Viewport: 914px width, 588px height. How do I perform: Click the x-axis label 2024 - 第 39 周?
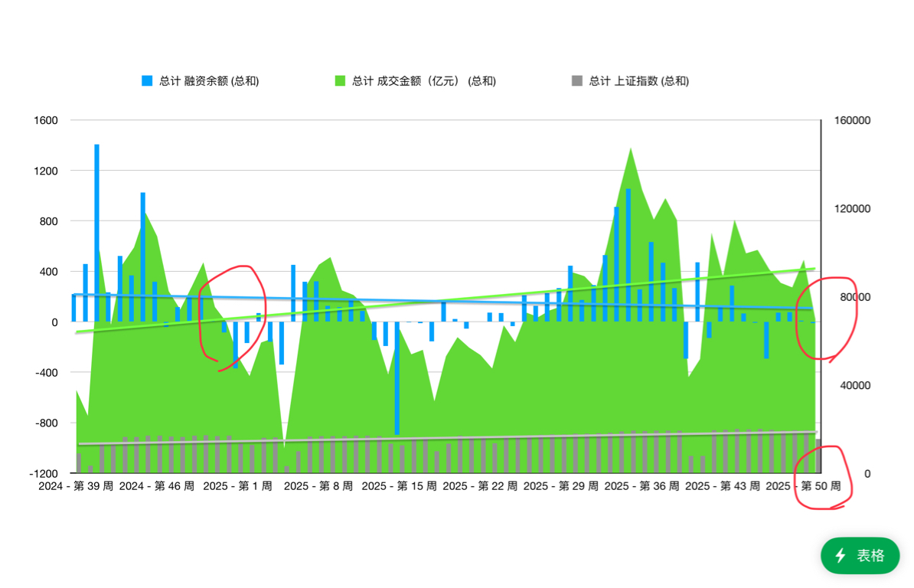pos(77,487)
